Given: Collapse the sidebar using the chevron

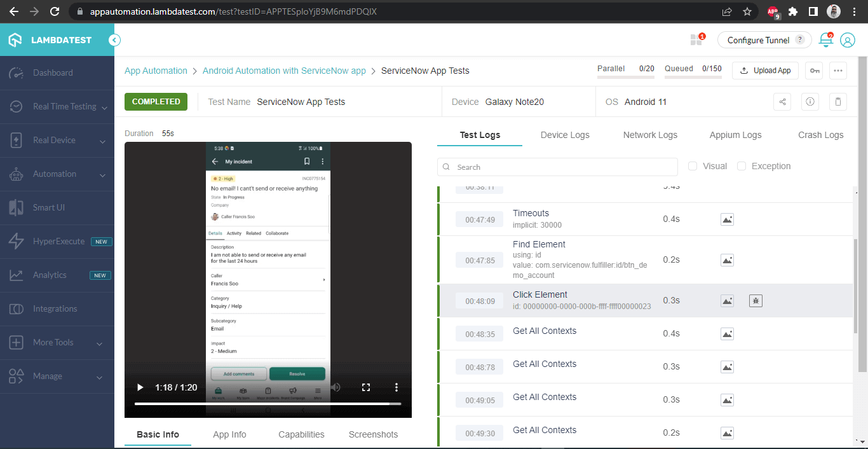Looking at the screenshot, I should (114, 39).
